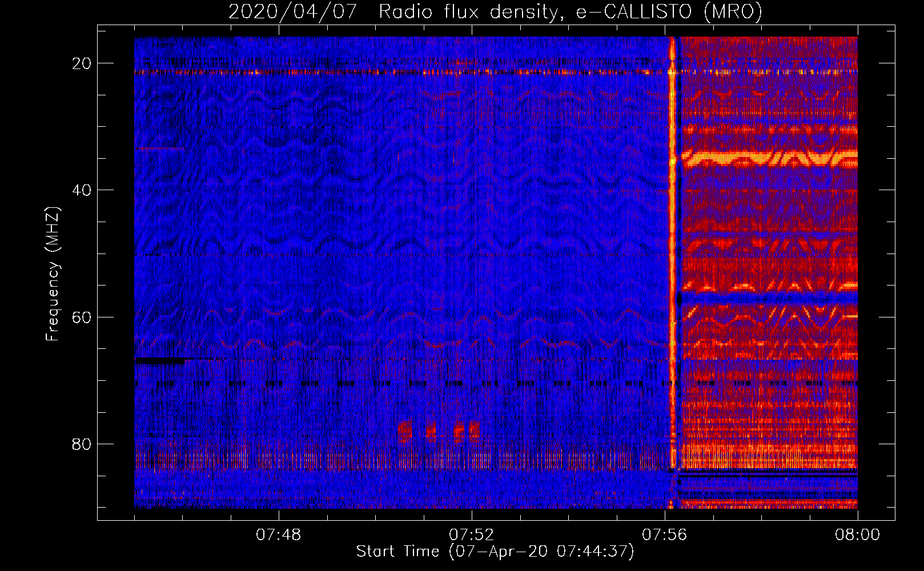Click the red blobs near 80 MHz at 07:51

pyautogui.click(x=438, y=431)
